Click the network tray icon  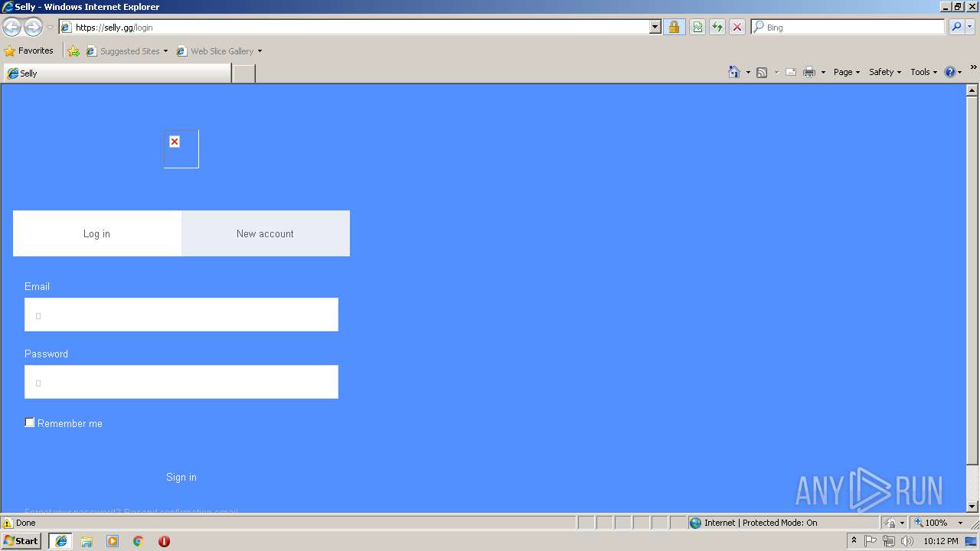(x=889, y=541)
